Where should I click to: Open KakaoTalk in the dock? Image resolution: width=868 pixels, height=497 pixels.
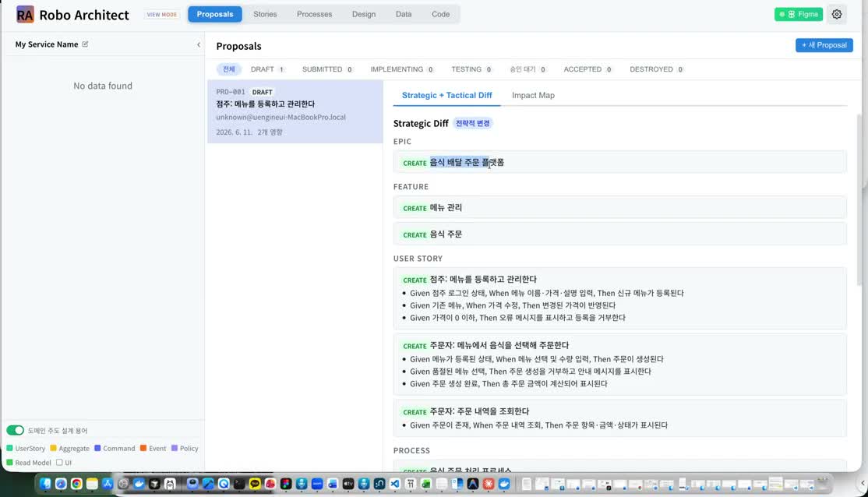click(x=255, y=484)
